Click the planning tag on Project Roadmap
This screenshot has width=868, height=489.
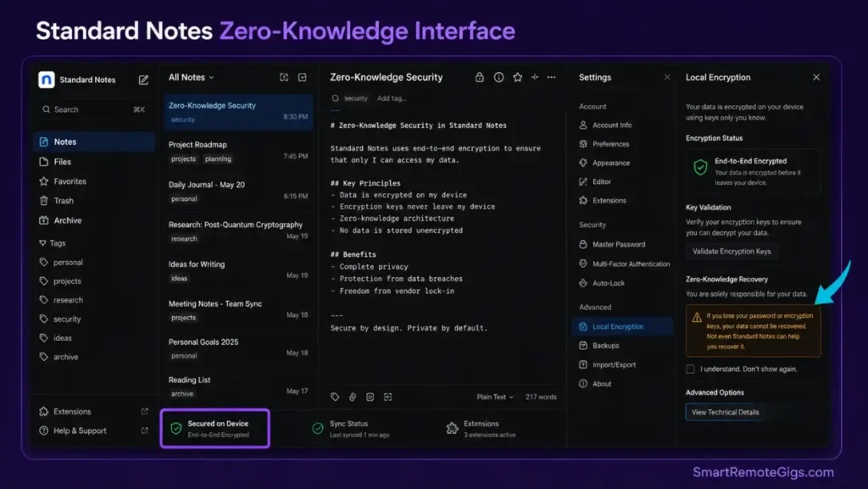218,158
